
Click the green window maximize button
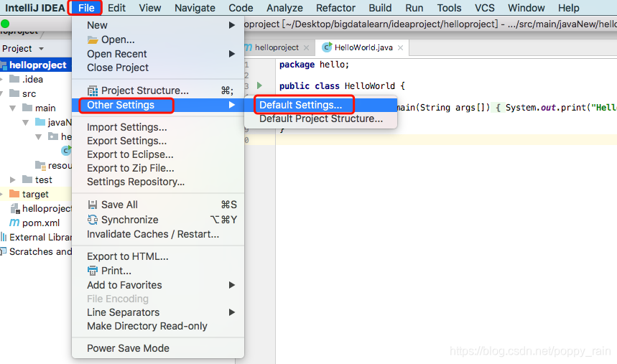(5, 24)
